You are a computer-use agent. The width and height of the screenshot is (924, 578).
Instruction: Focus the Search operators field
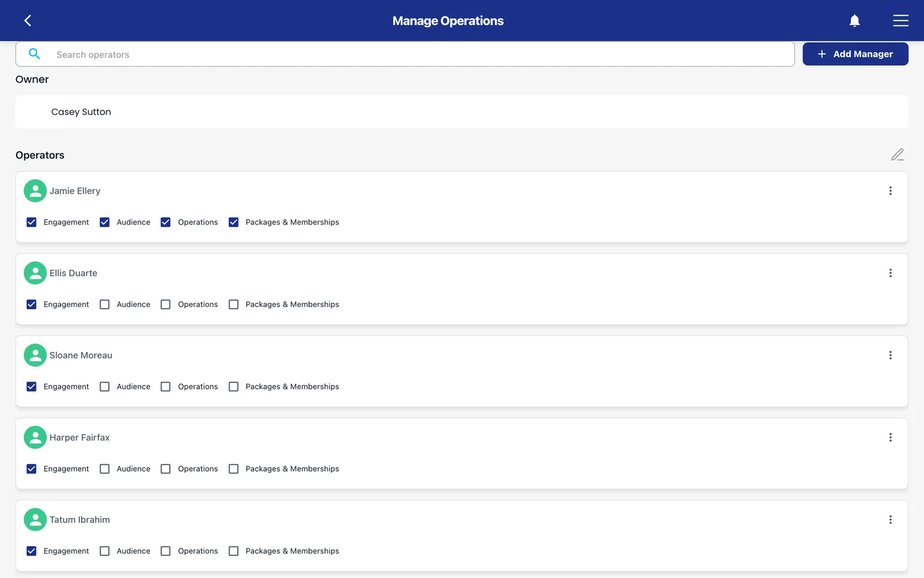click(405, 54)
